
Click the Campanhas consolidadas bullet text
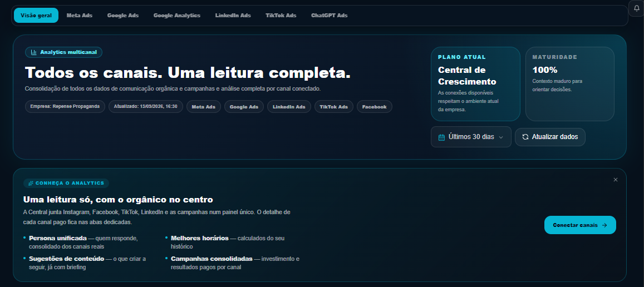tap(212, 259)
